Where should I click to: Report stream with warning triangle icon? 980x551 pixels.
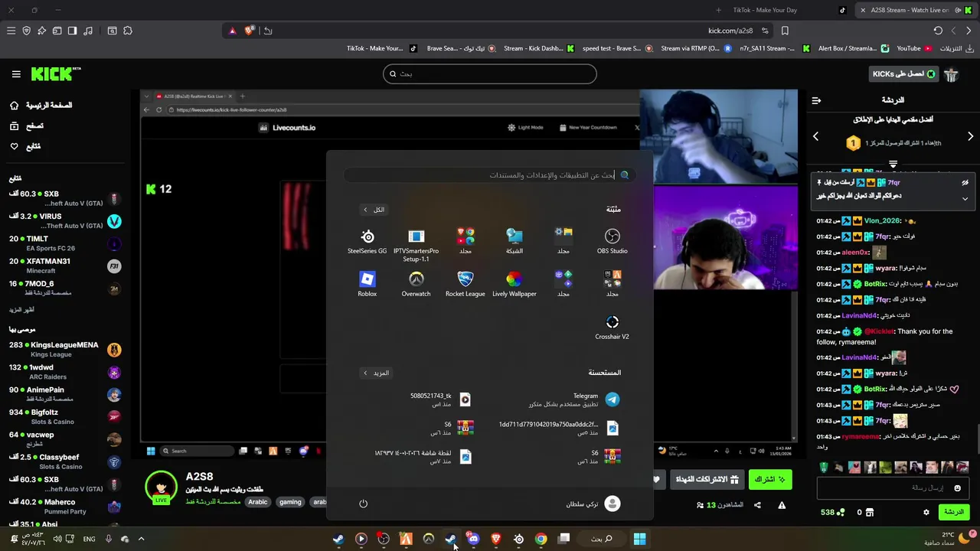point(782,505)
